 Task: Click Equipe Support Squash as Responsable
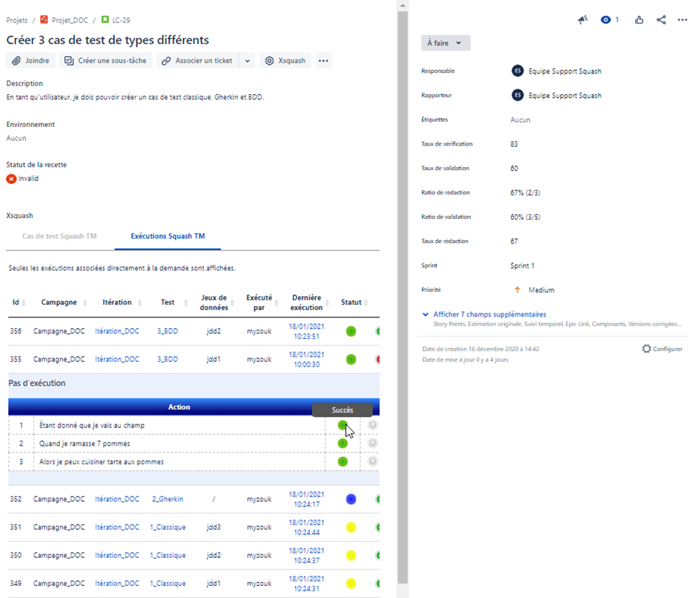(564, 71)
